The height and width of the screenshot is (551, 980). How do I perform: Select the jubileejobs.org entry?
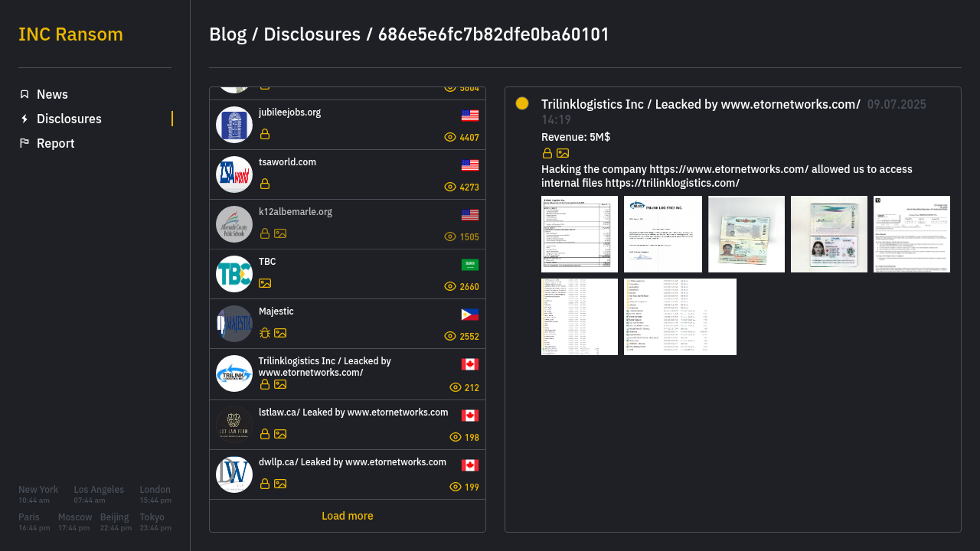click(x=348, y=125)
